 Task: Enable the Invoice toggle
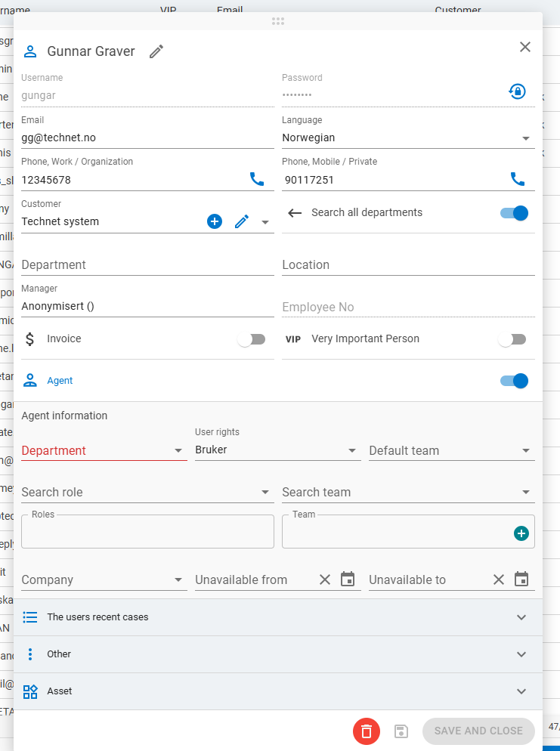252,340
